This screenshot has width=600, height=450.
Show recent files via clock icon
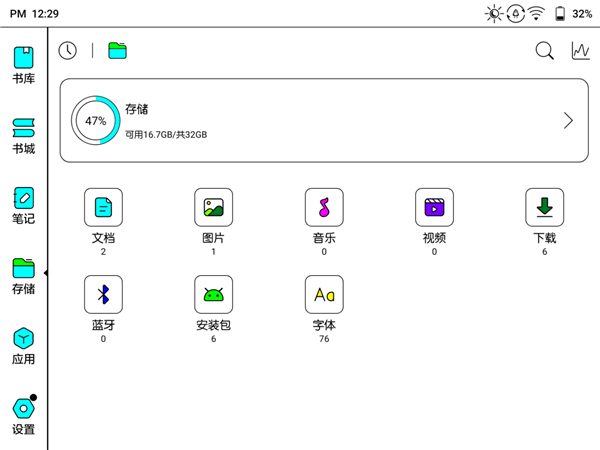[x=68, y=51]
